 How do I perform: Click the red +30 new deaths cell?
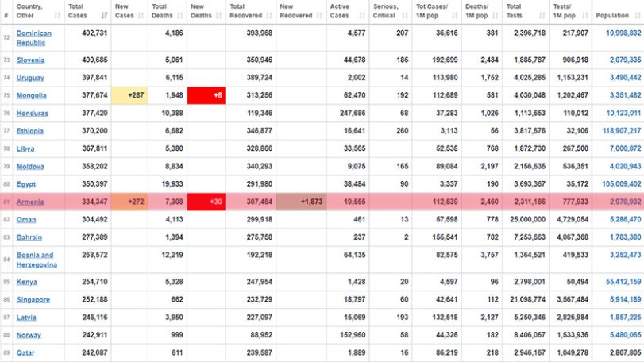click(x=206, y=202)
